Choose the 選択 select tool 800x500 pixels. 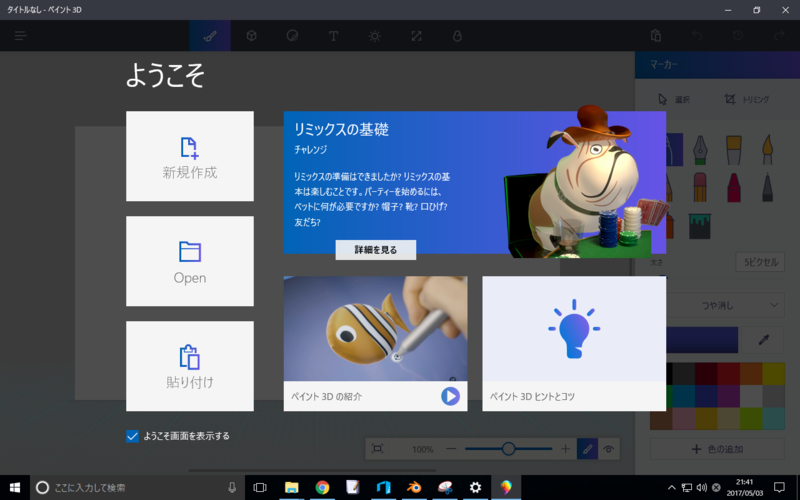(673, 99)
